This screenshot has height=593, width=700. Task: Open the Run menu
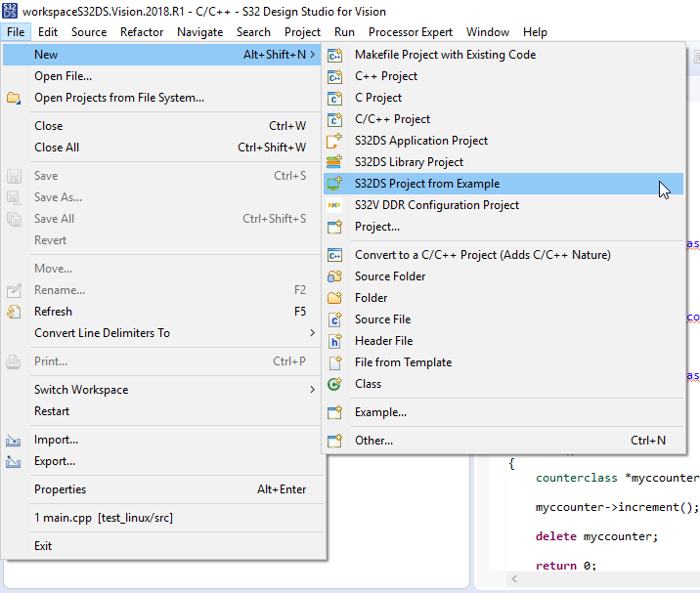coord(344,32)
